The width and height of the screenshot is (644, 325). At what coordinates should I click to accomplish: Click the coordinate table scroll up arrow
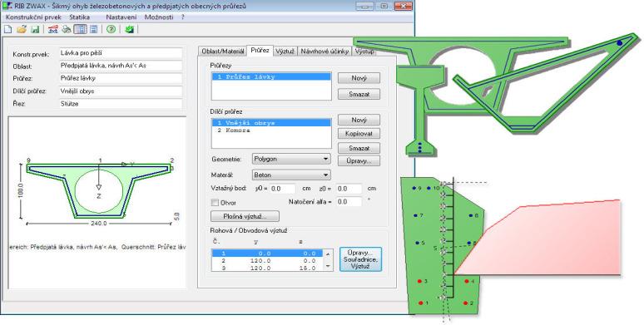pyautogui.click(x=327, y=254)
